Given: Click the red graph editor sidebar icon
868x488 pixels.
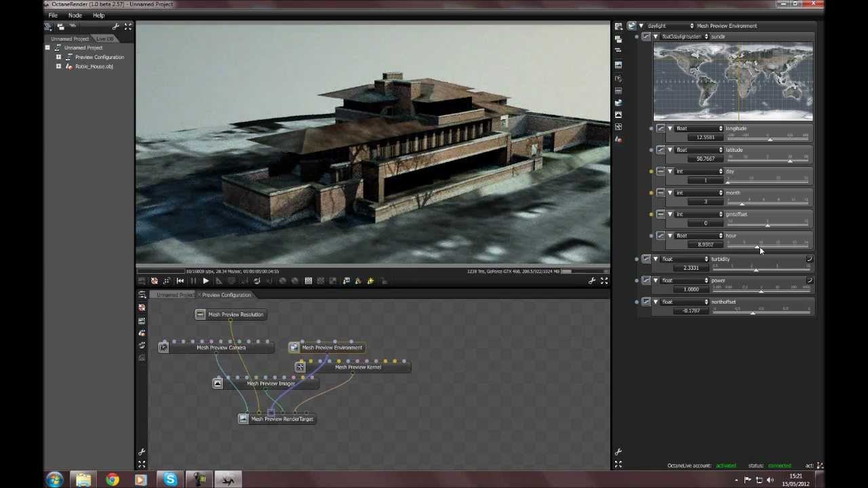Looking at the screenshot, I should [x=142, y=308].
